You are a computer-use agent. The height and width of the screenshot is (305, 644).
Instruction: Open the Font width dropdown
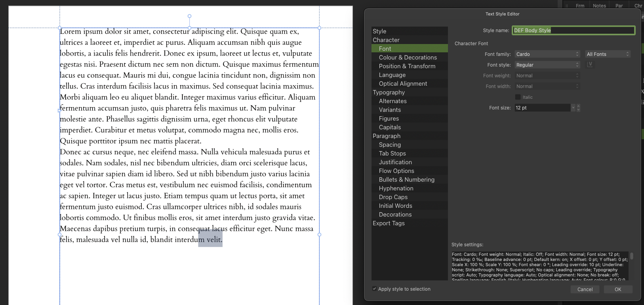[547, 86]
